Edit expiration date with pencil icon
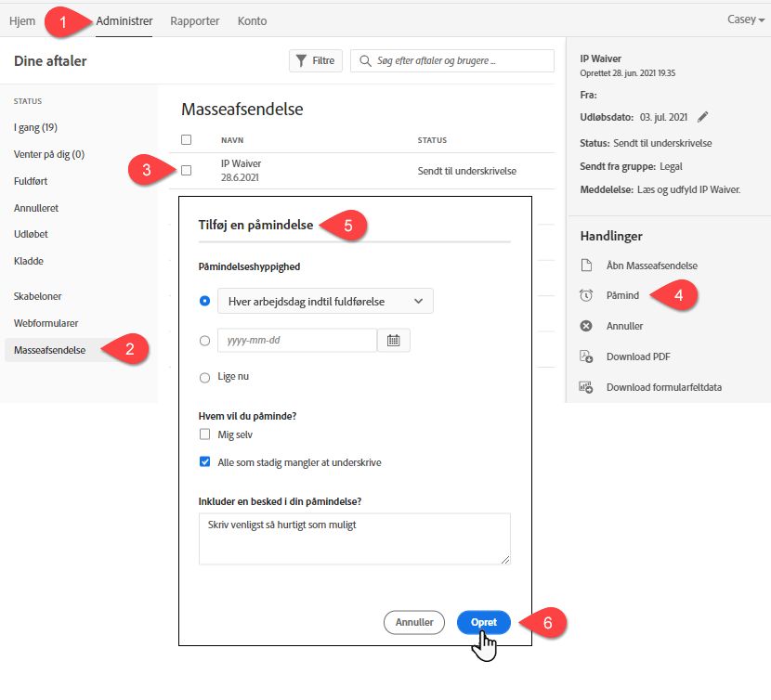The width and height of the screenshot is (771, 700). (x=703, y=117)
